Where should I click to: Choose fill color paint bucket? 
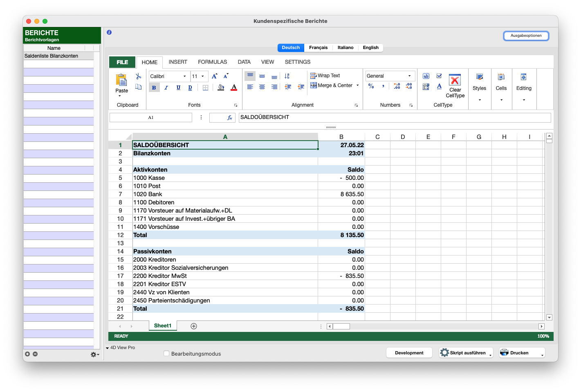tap(221, 87)
